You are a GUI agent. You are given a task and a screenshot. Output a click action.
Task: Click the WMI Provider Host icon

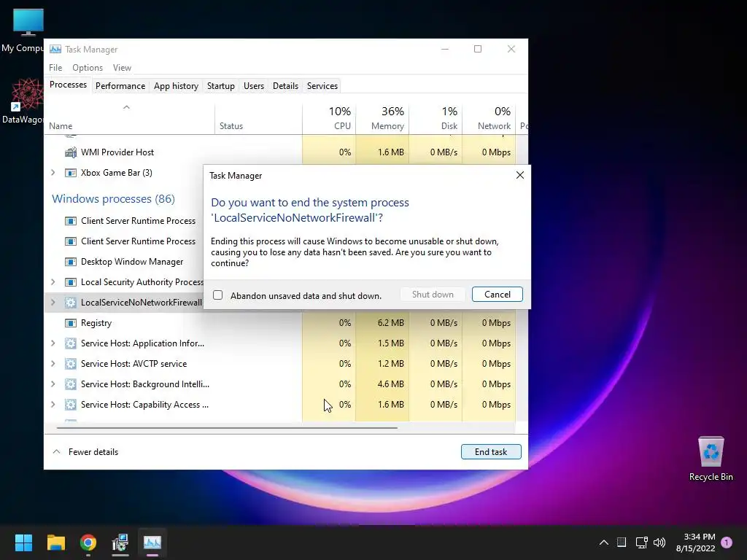pos(71,152)
